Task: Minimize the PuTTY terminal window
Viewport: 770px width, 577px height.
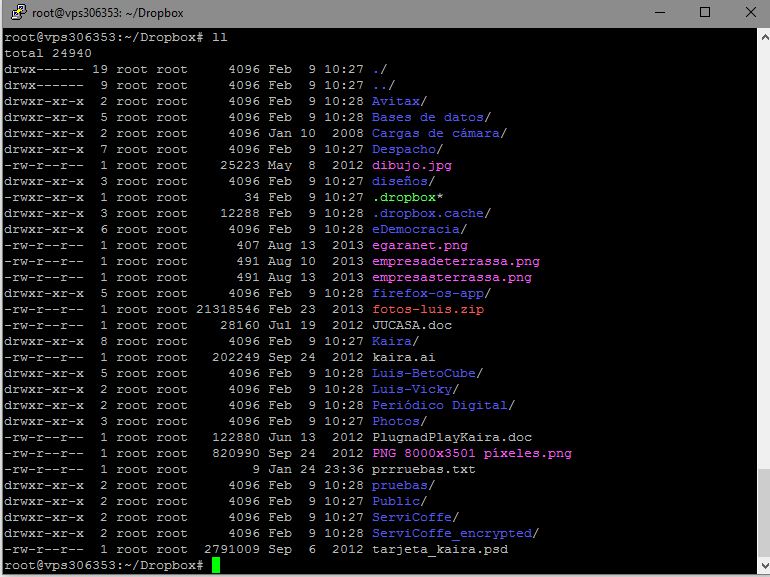Action: pos(660,12)
